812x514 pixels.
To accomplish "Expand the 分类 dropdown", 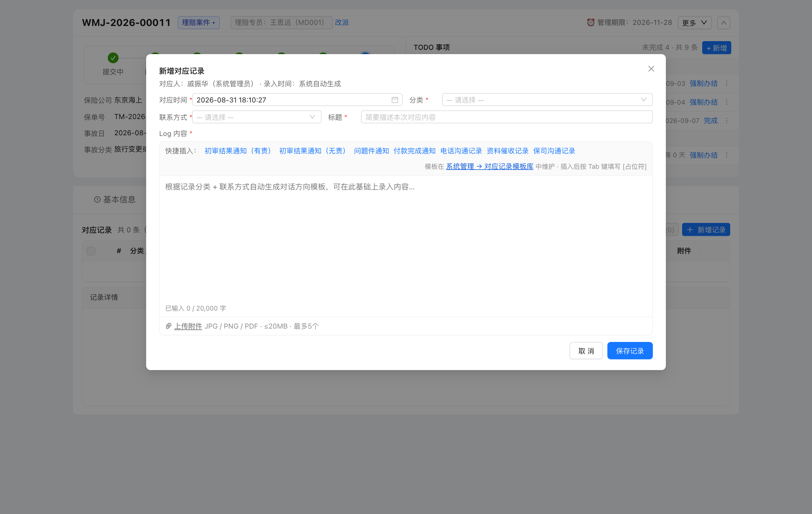I will (547, 100).
